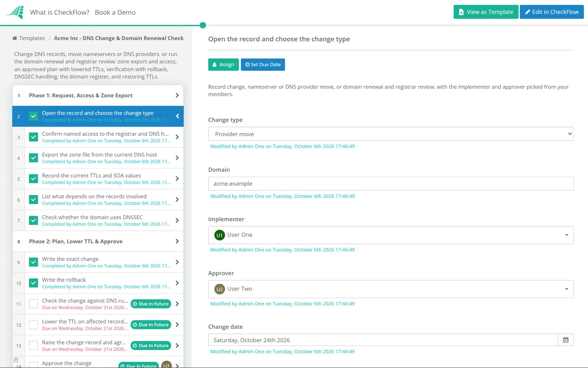Image resolution: width=588 pixels, height=368 pixels.
Task: Click the home icon beside Templates
Action: tap(15, 38)
